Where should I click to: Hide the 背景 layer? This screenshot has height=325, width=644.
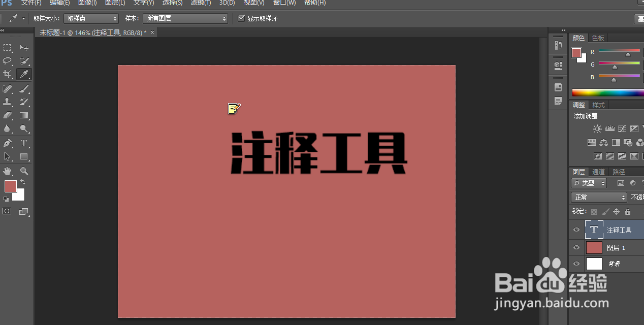pos(576,264)
